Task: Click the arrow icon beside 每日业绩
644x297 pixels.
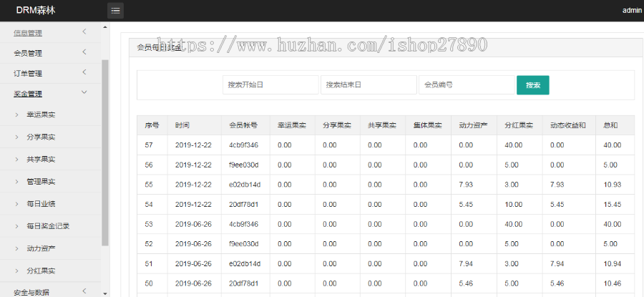Action: (x=16, y=204)
